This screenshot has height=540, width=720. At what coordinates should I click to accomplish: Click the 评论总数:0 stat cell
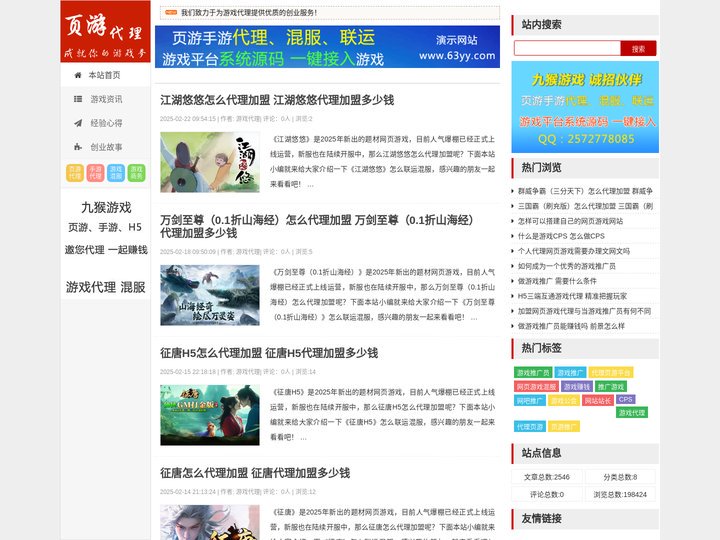point(547,495)
